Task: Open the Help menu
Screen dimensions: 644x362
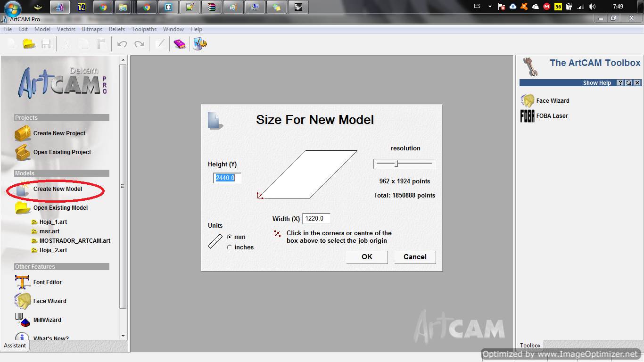Action: click(x=196, y=29)
